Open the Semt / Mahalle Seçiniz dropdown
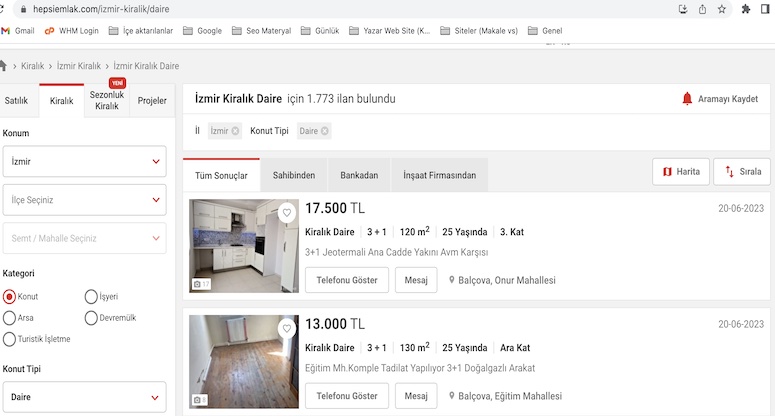Image resolution: width=775 pixels, height=416 pixels. coord(85,239)
